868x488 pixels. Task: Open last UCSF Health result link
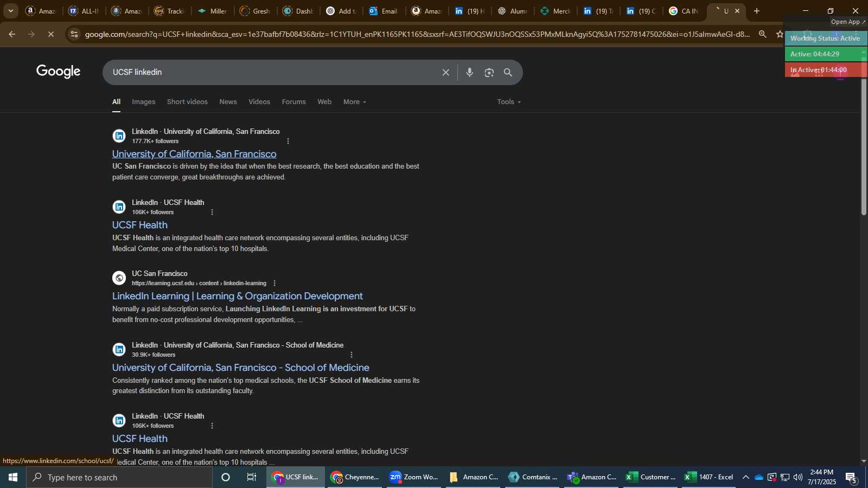pos(140,439)
